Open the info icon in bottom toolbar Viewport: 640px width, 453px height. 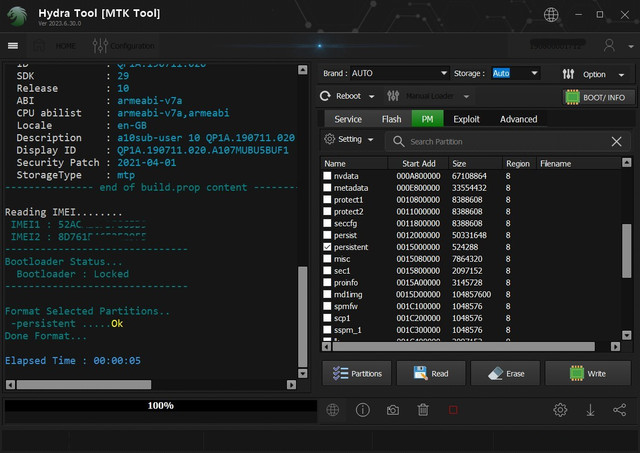coord(363,410)
